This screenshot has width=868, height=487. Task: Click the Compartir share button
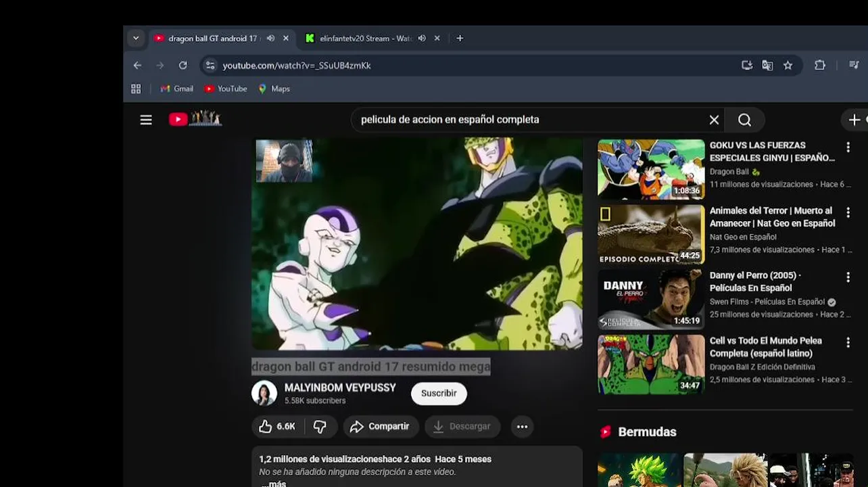pos(381,426)
